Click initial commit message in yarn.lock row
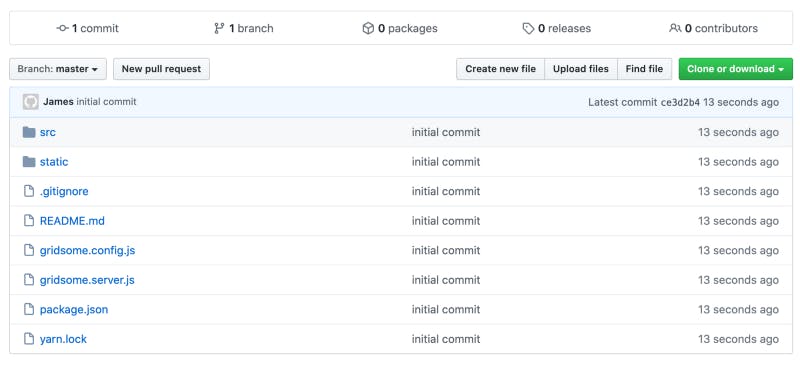Image resolution: width=800 pixels, height=365 pixels. (x=446, y=339)
